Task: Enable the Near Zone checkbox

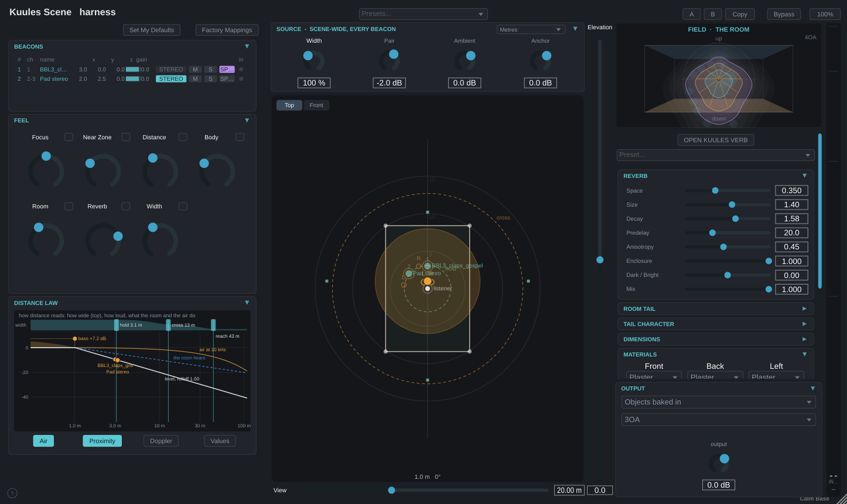Action: coord(126,137)
